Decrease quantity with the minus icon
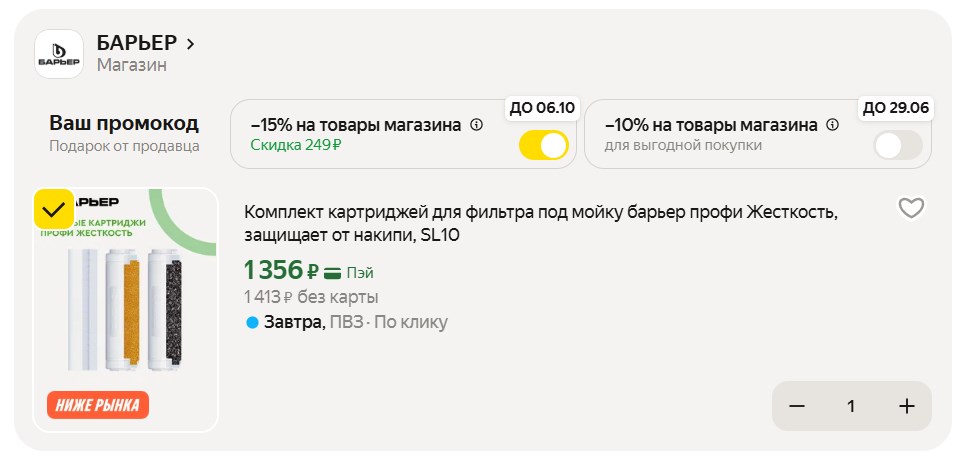Image resolution: width=966 pixels, height=464 pixels. click(797, 406)
